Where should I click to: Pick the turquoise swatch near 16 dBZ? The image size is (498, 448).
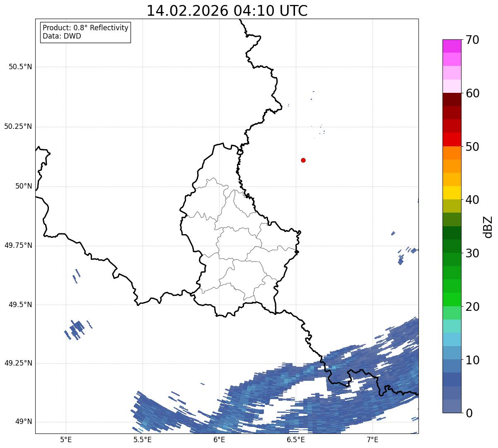452,326
